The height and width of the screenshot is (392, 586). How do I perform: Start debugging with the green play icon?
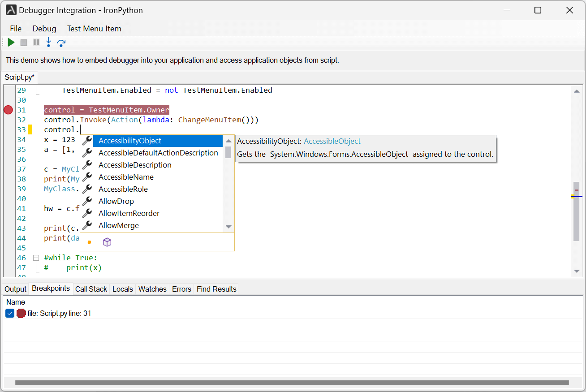(x=11, y=43)
